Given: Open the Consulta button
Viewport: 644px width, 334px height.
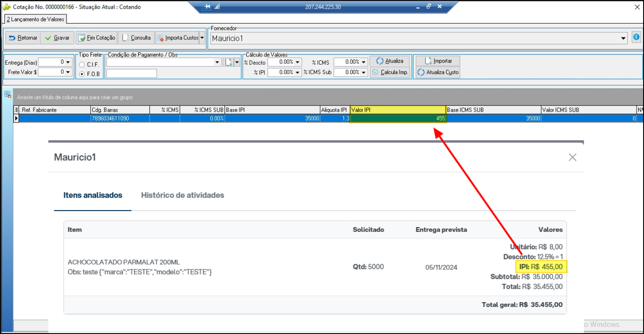Looking at the screenshot, I should click(136, 38).
